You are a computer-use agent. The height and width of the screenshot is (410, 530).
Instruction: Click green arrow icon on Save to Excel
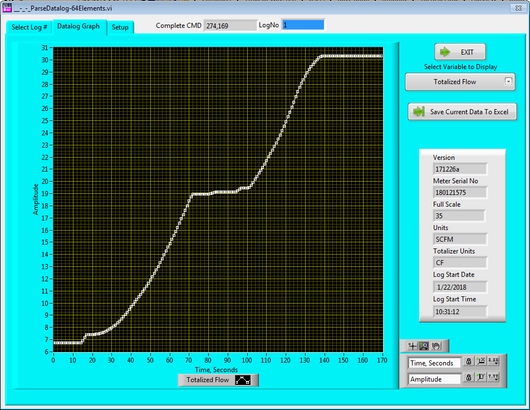(x=419, y=112)
